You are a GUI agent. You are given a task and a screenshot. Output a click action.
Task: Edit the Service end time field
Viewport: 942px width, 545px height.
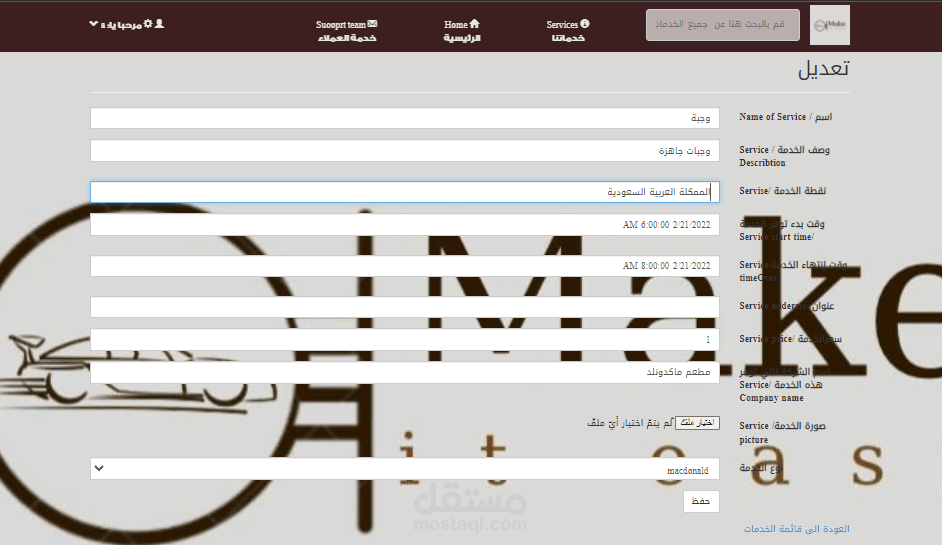405,266
